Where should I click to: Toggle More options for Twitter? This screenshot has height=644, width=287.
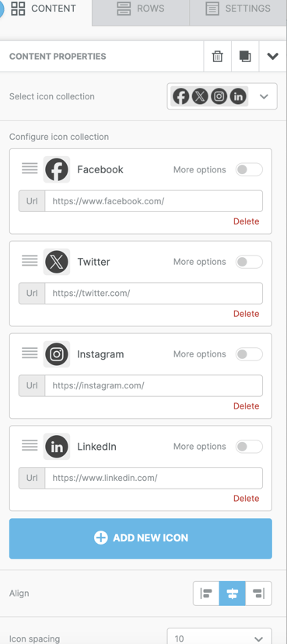click(249, 262)
